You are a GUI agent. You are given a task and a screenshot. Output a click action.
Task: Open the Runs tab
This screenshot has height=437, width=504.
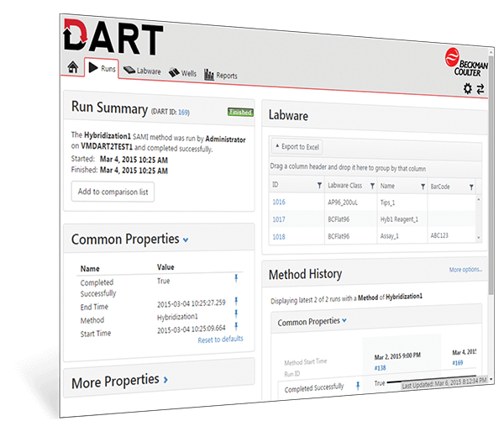point(102,68)
